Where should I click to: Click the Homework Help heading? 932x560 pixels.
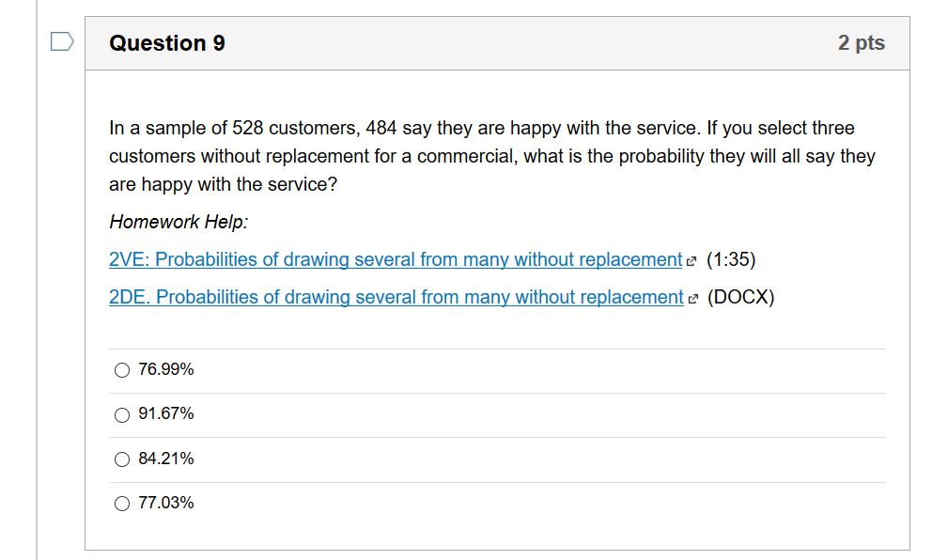162,222
